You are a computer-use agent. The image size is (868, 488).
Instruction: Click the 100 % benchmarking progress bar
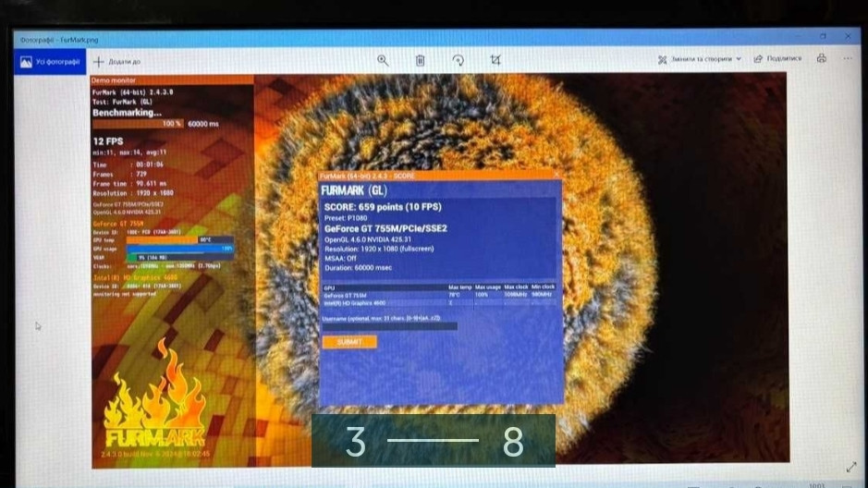[x=138, y=124]
